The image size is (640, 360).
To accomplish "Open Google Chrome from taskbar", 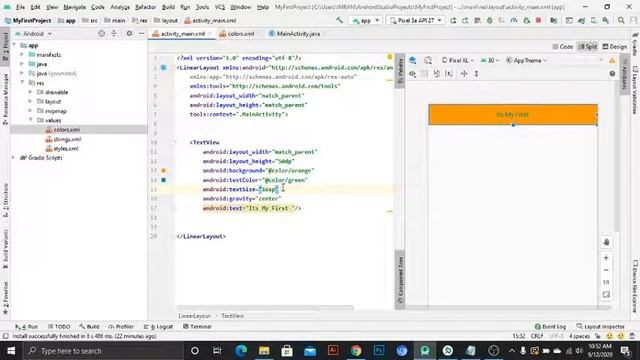I will [x=356, y=351].
